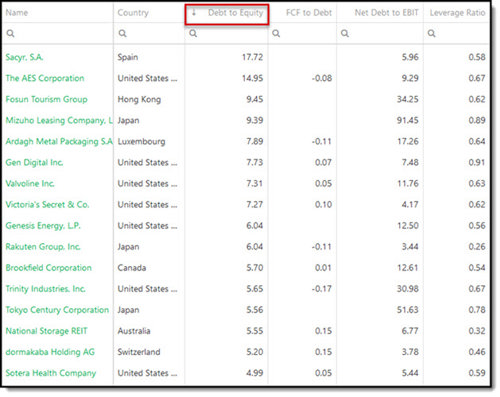Select the Hong Kong country cell
This screenshot has height=397, width=500.
pyautogui.click(x=139, y=99)
